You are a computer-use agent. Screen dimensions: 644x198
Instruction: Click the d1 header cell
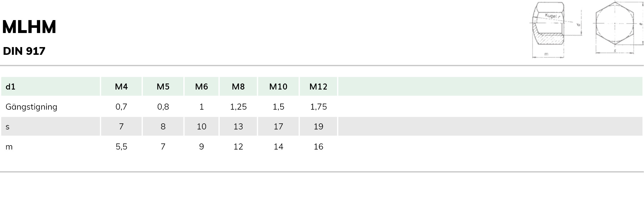pyautogui.click(x=50, y=86)
